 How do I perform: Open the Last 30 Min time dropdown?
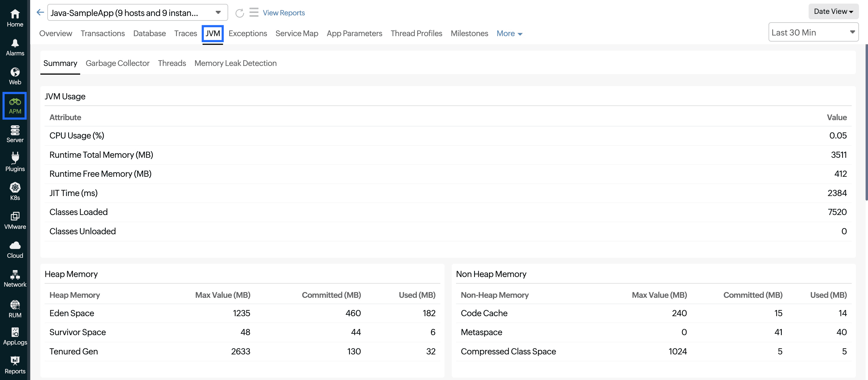pyautogui.click(x=813, y=32)
